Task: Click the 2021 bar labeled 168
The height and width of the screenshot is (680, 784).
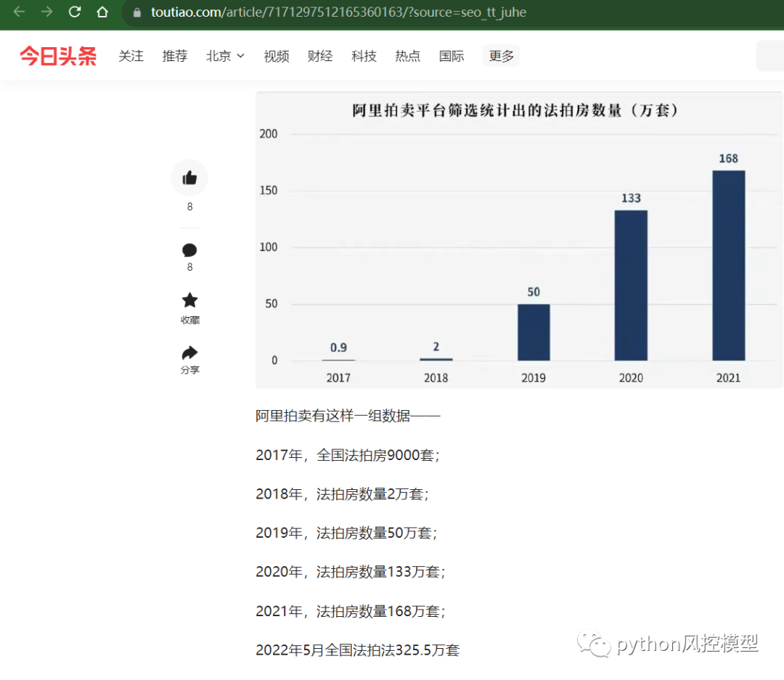Action: [729, 266]
